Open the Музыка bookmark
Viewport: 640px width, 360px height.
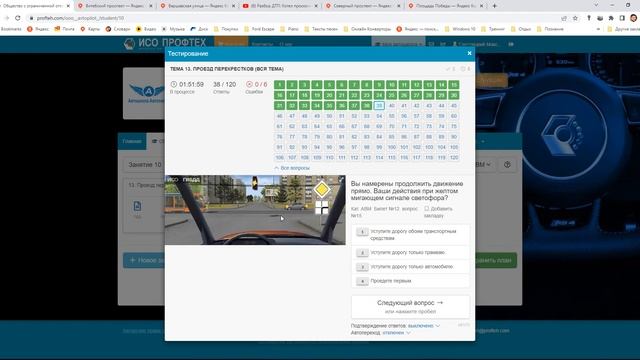(x=173, y=29)
